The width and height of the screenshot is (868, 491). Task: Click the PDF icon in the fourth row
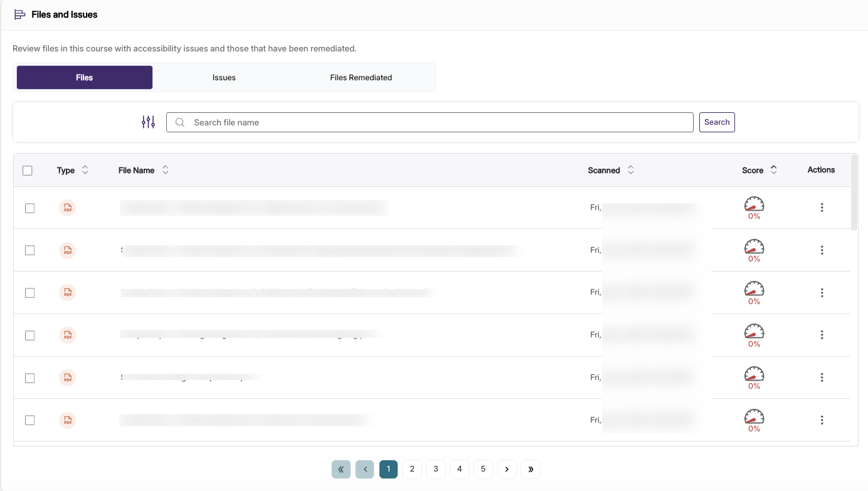(67, 335)
